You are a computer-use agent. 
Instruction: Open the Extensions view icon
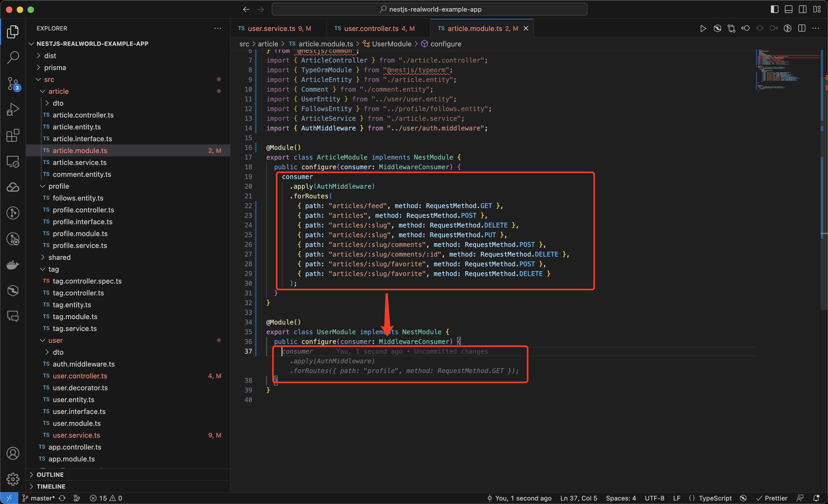(13, 135)
